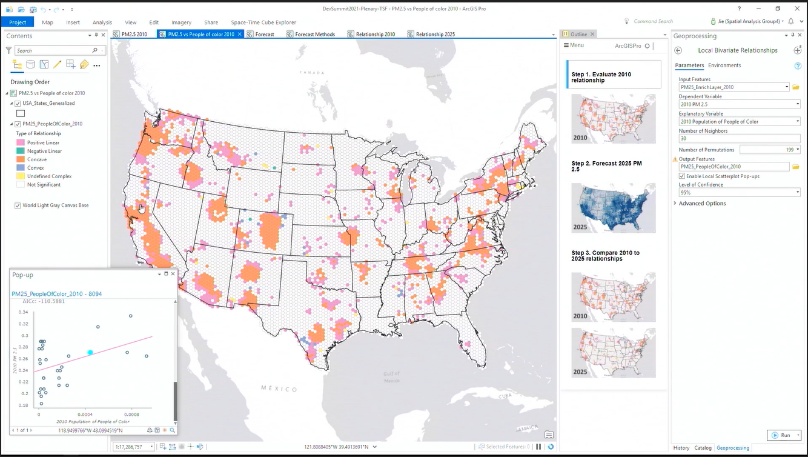Open the map scale dropdown in status bar
Image resolution: width=808 pixels, height=457 pixels.
(x=151, y=447)
